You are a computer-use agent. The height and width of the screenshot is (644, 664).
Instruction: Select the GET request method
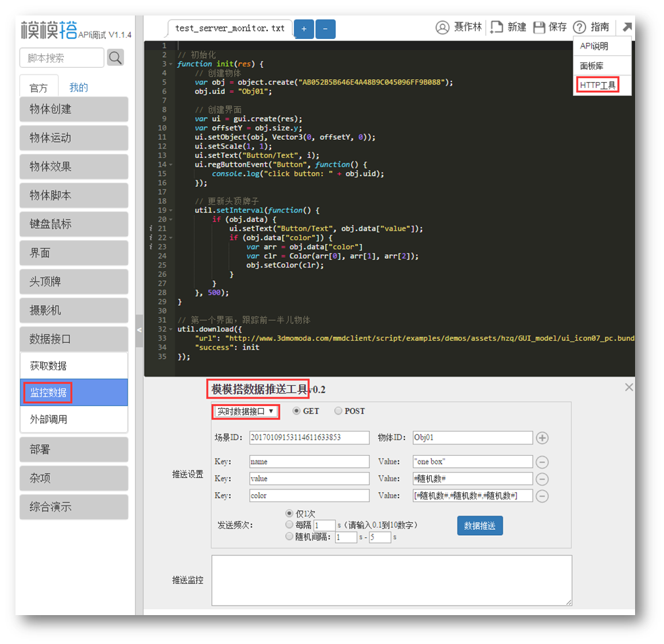coord(297,411)
